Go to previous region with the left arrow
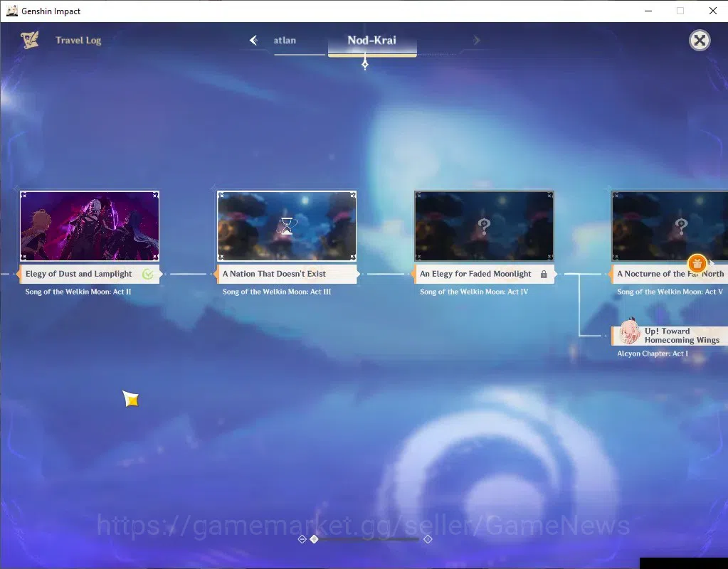This screenshot has height=569, width=728. pyautogui.click(x=253, y=41)
